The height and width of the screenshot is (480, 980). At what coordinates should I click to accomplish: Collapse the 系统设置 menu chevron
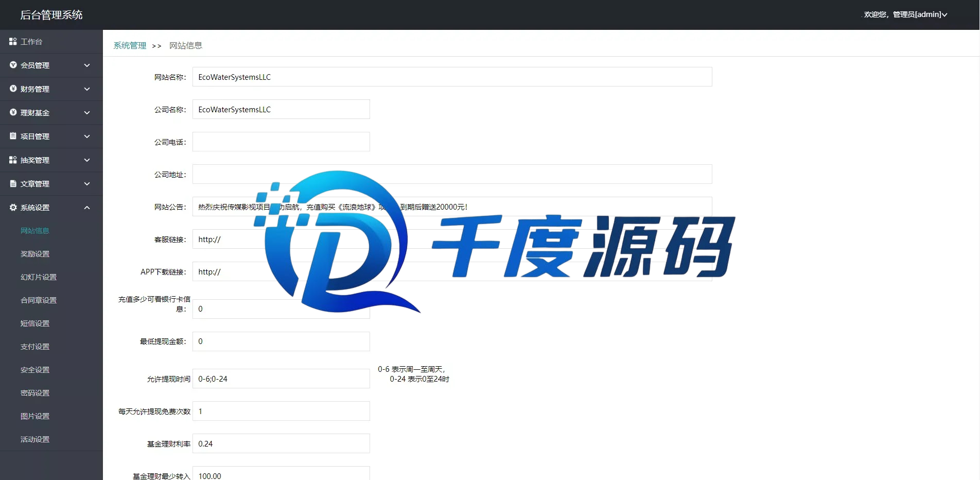coord(87,208)
